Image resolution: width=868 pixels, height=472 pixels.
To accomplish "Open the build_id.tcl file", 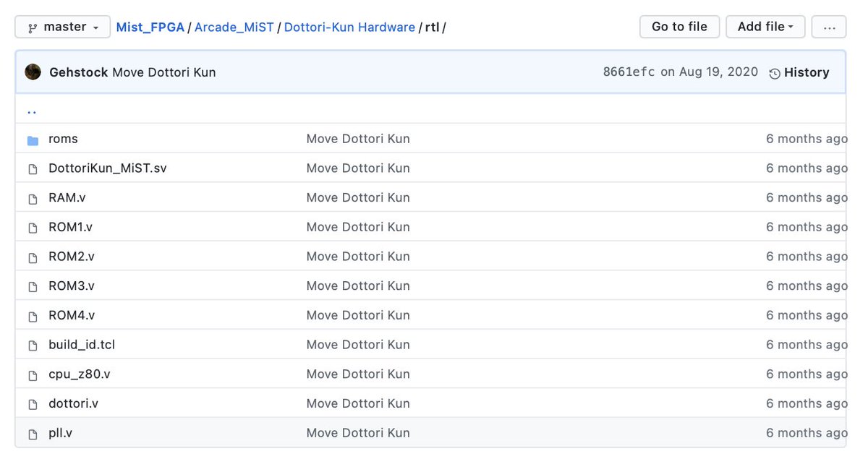I will tap(82, 345).
